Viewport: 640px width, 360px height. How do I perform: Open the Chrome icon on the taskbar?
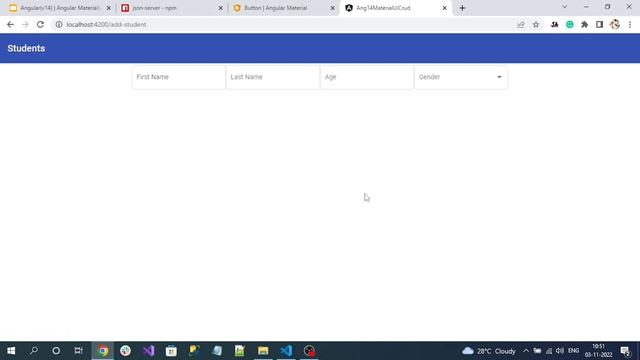(x=103, y=351)
